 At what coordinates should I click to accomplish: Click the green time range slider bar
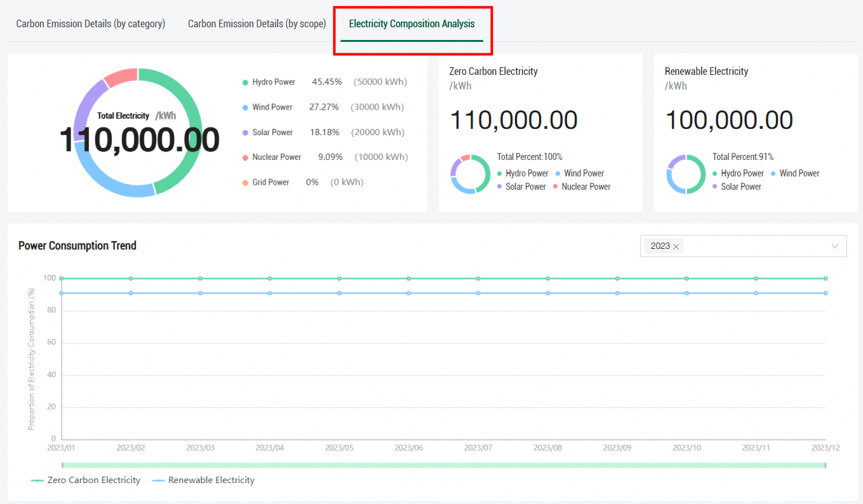pyautogui.click(x=443, y=465)
